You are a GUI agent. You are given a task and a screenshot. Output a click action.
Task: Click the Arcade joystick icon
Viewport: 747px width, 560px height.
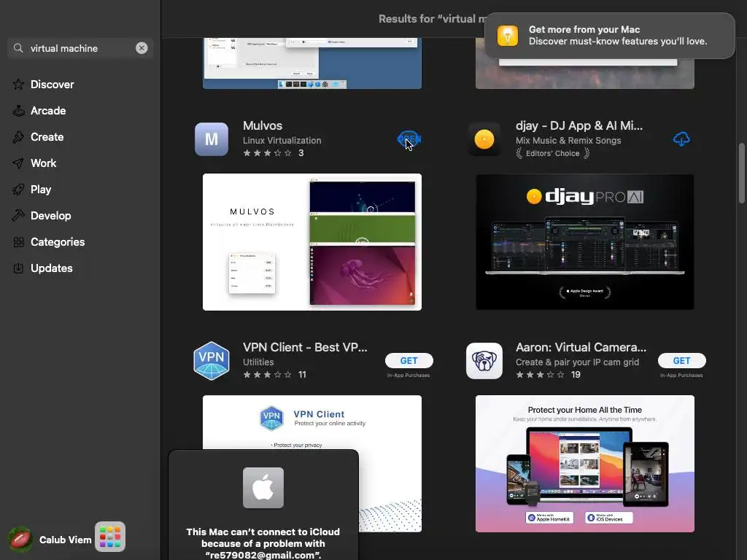18,111
